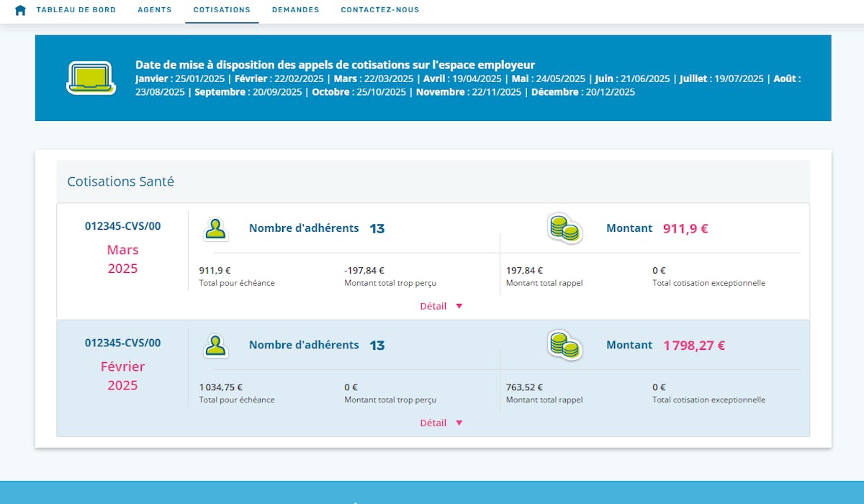Click the arrow next to the first Détail link

[x=459, y=305]
